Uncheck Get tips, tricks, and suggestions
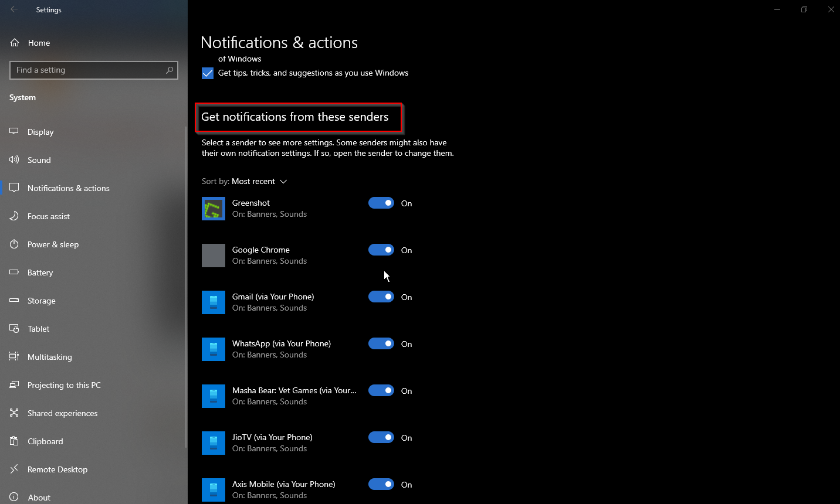The width and height of the screenshot is (840, 504). click(208, 73)
